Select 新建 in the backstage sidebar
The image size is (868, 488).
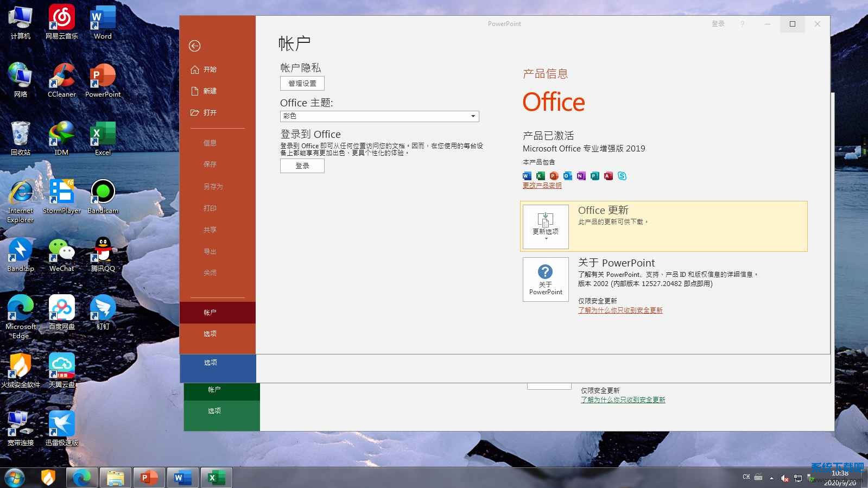pyautogui.click(x=210, y=91)
